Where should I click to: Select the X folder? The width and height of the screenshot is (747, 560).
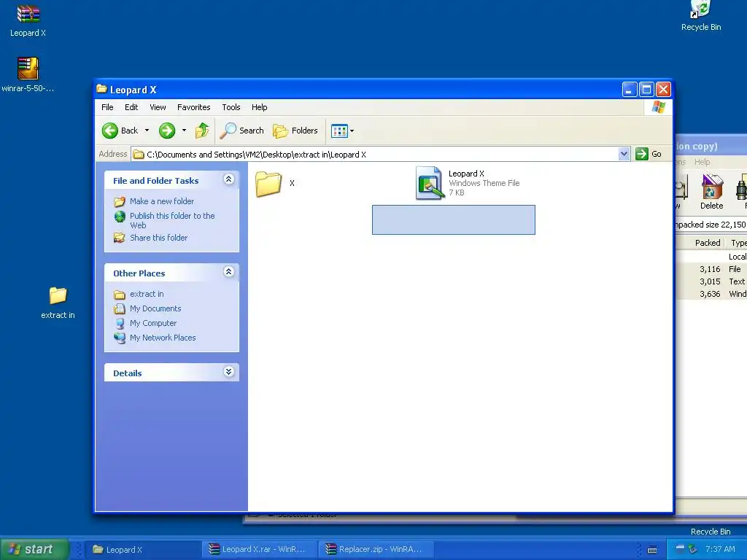[x=275, y=183]
